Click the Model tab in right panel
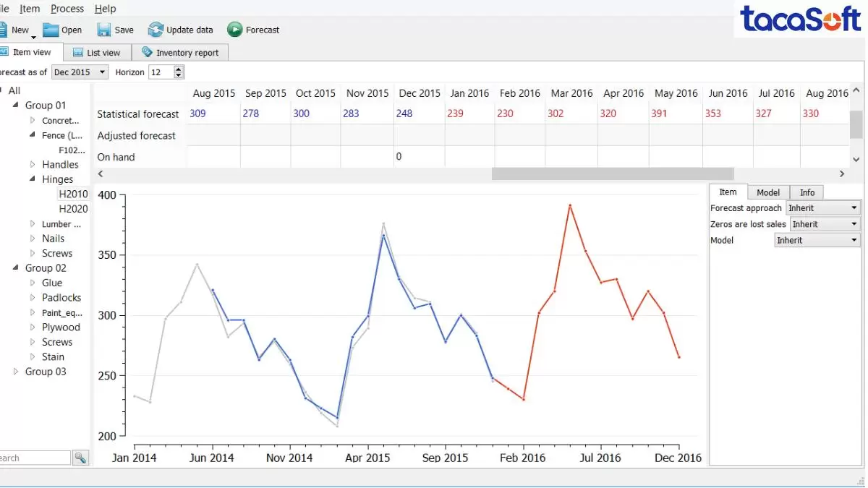This screenshot has width=868, height=488. tap(767, 192)
